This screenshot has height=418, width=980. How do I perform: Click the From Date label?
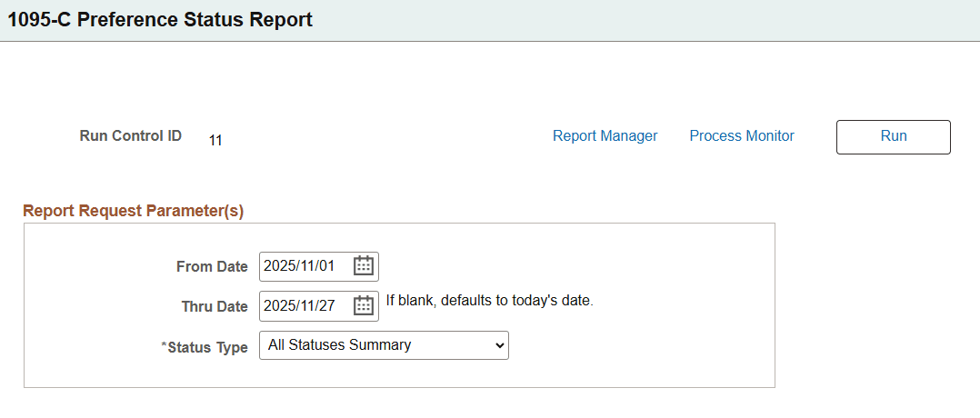(x=212, y=267)
